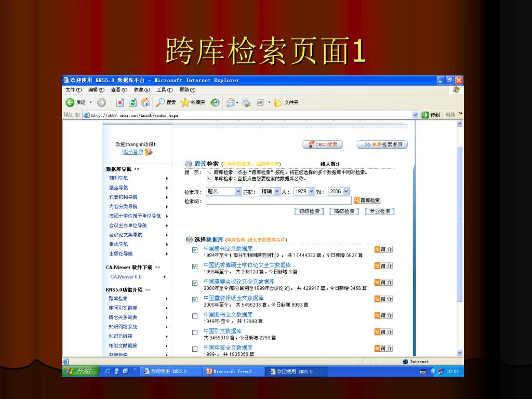The width and height of the screenshot is (532, 399).
Task: Click 简介 icon for 中国重要会议论文全文数据库
Action: coord(383,282)
